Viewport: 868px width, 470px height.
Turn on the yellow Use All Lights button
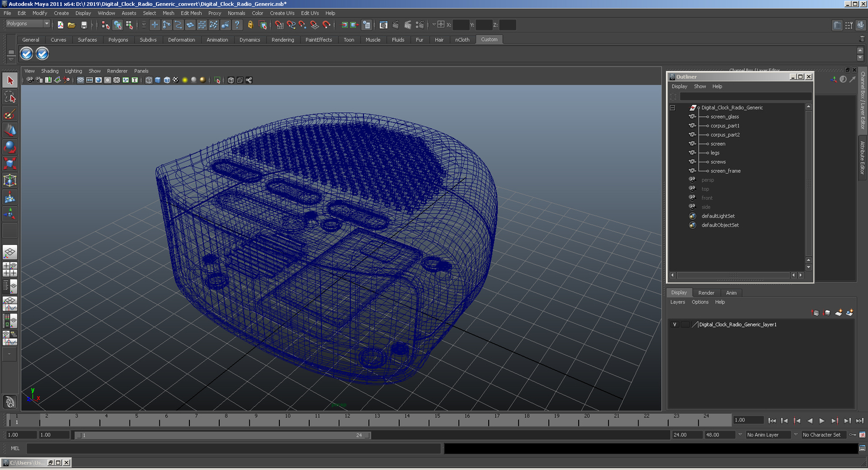click(185, 80)
